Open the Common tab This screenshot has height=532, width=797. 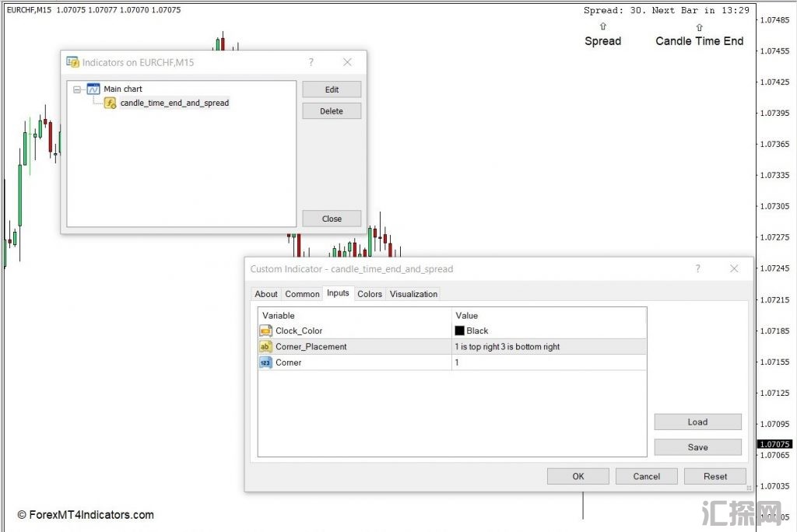(302, 294)
